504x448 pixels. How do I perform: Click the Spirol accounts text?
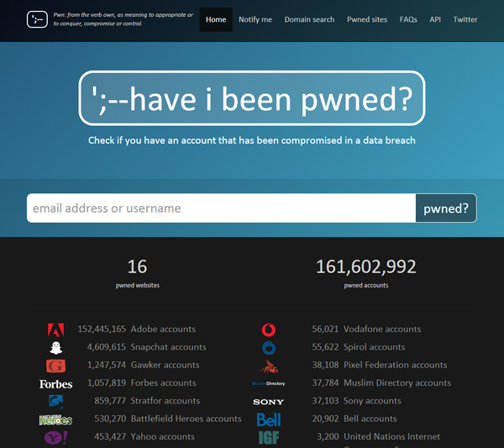pos(374,347)
